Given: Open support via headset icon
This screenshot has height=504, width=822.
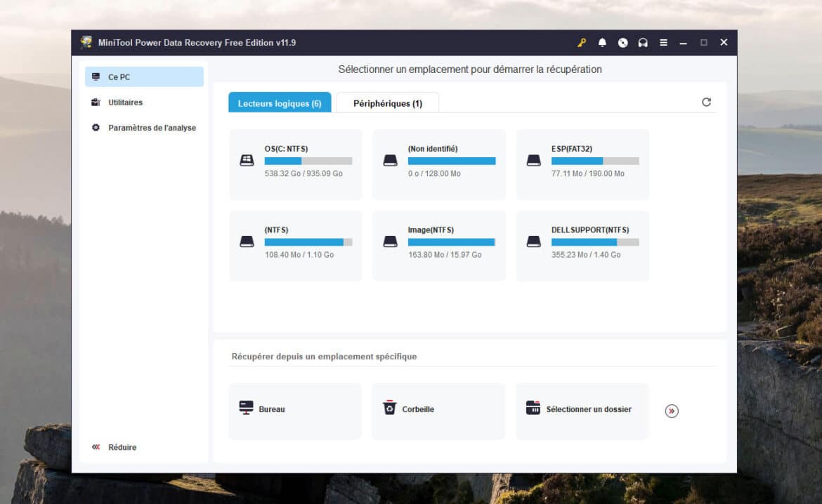Looking at the screenshot, I should pyautogui.click(x=643, y=43).
